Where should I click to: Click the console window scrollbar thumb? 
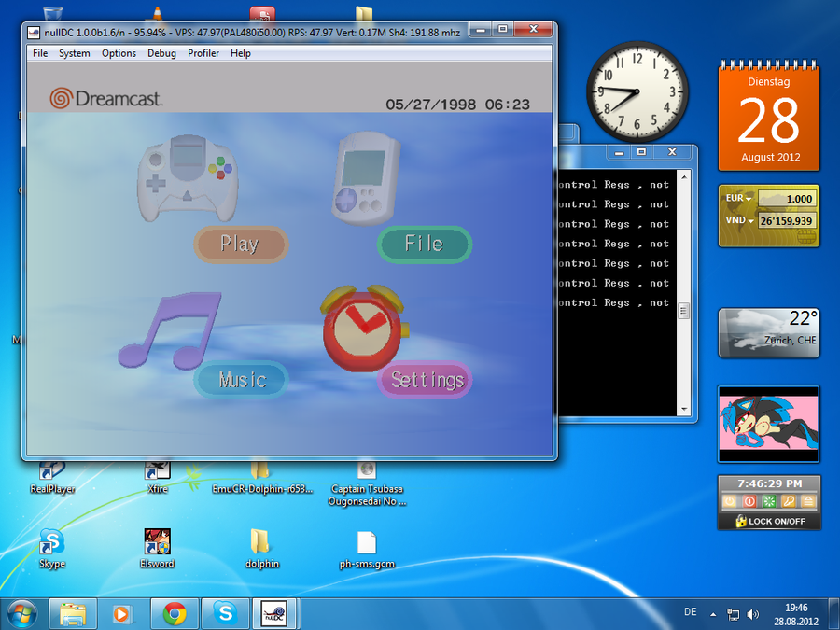(x=683, y=311)
